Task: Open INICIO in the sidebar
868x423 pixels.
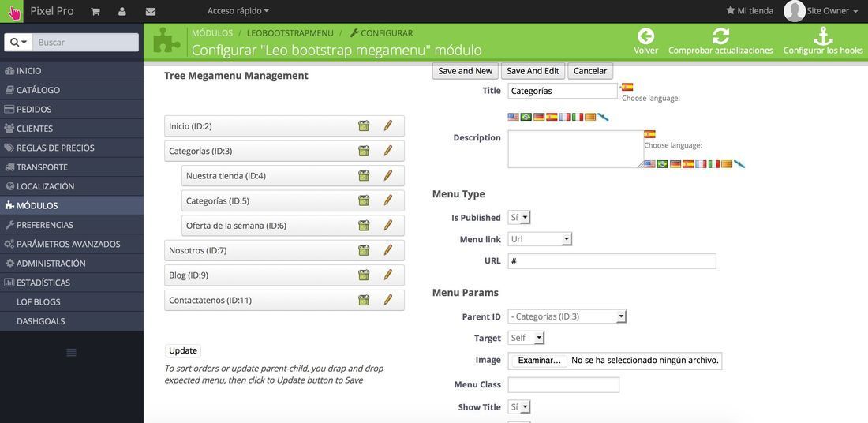Action: pos(71,71)
